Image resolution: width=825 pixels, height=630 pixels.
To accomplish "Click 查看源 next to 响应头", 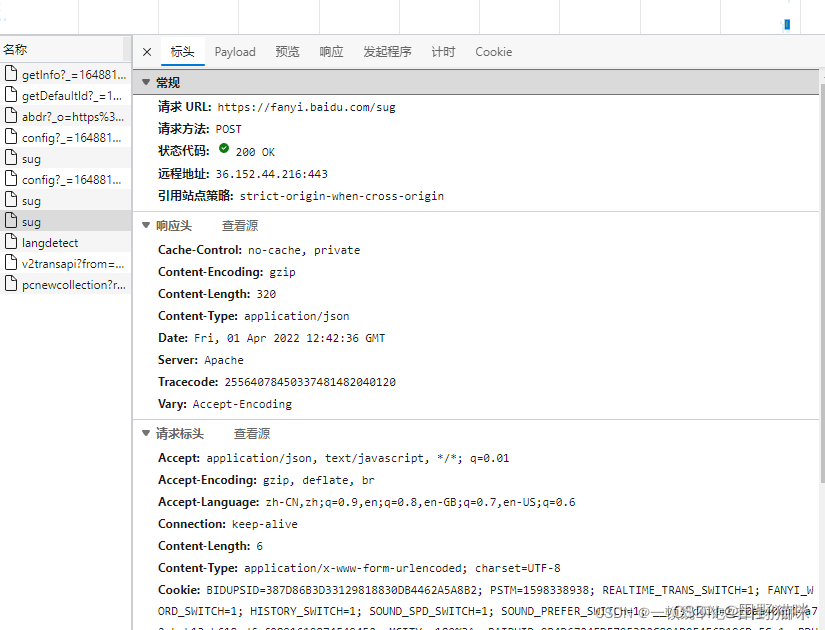I will pos(240,226).
